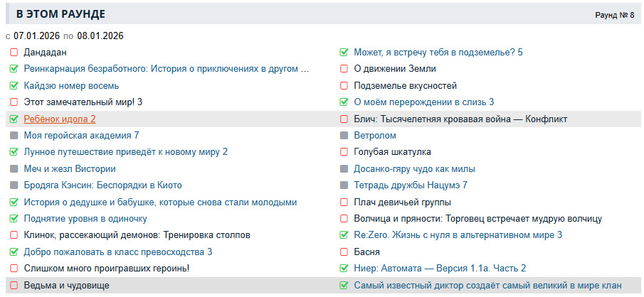The height and width of the screenshot is (297, 644).
Task: Open Ниер: Автомата — Версия 1.1a. Часть 2
Action: coord(440,269)
